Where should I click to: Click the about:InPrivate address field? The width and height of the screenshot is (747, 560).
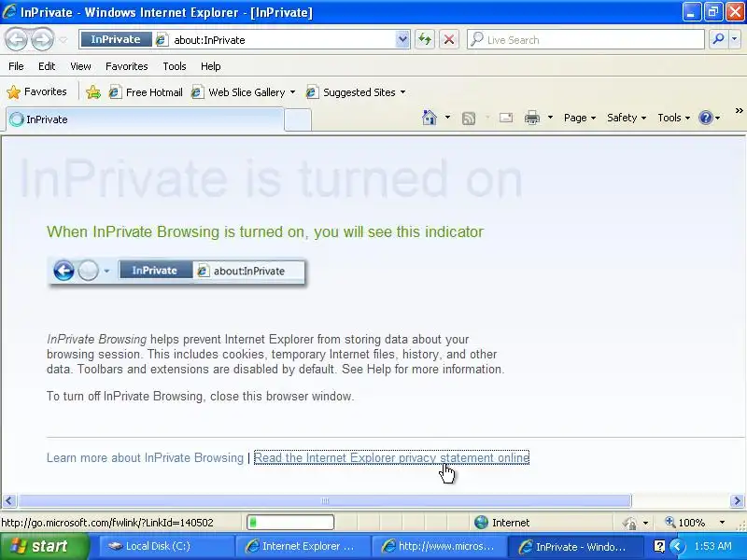[x=283, y=40]
